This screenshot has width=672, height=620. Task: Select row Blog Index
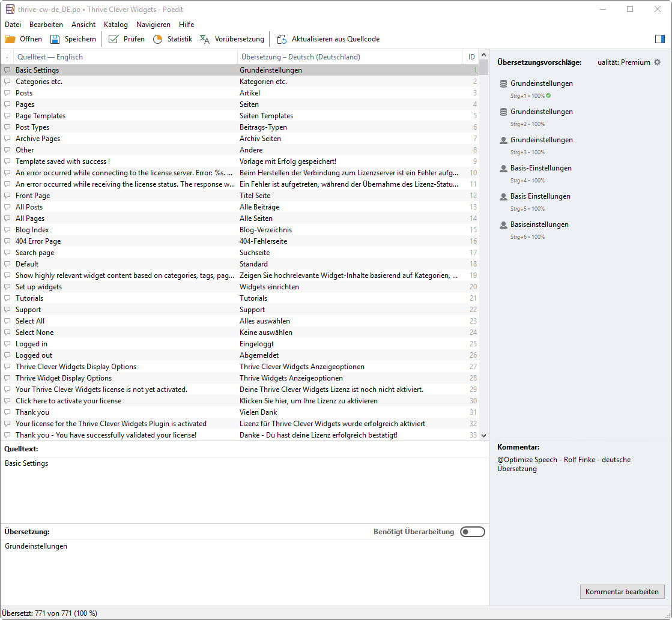pos(240,230)
